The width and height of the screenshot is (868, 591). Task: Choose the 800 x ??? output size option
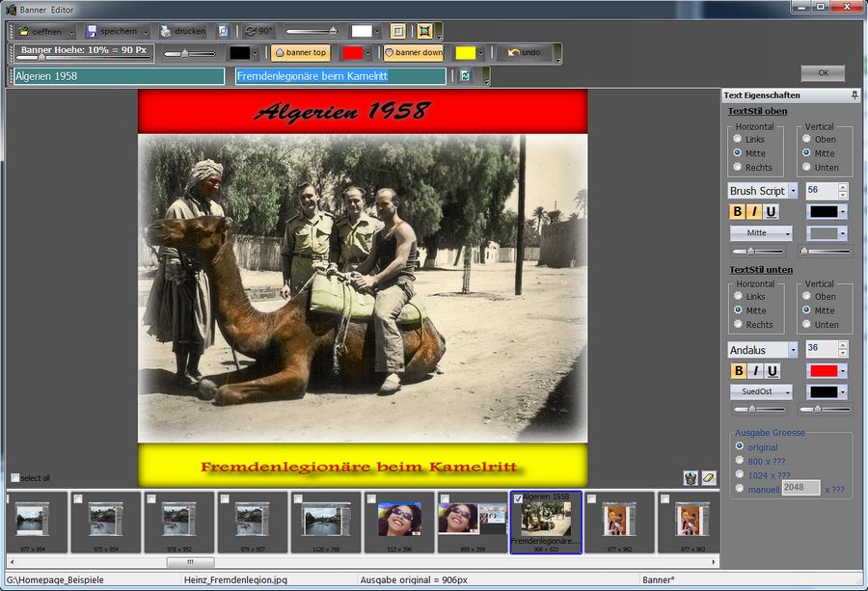[740, 462]
